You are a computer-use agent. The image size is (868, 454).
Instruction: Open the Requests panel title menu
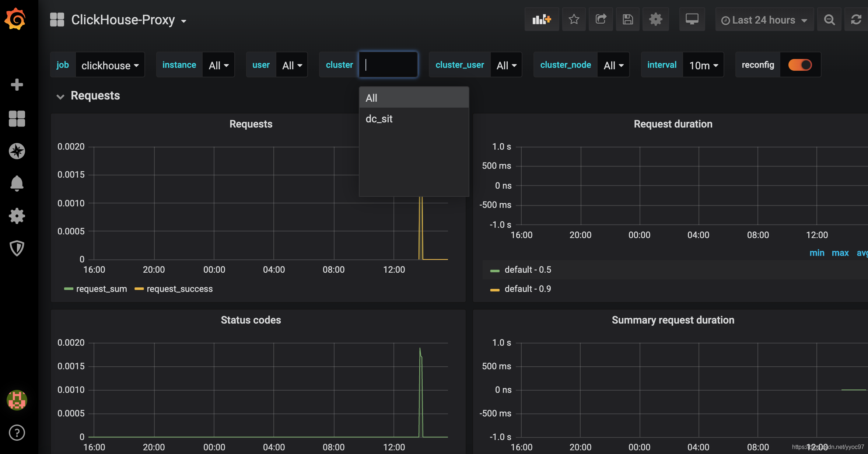pyautogui.click(x=251, y=124)
